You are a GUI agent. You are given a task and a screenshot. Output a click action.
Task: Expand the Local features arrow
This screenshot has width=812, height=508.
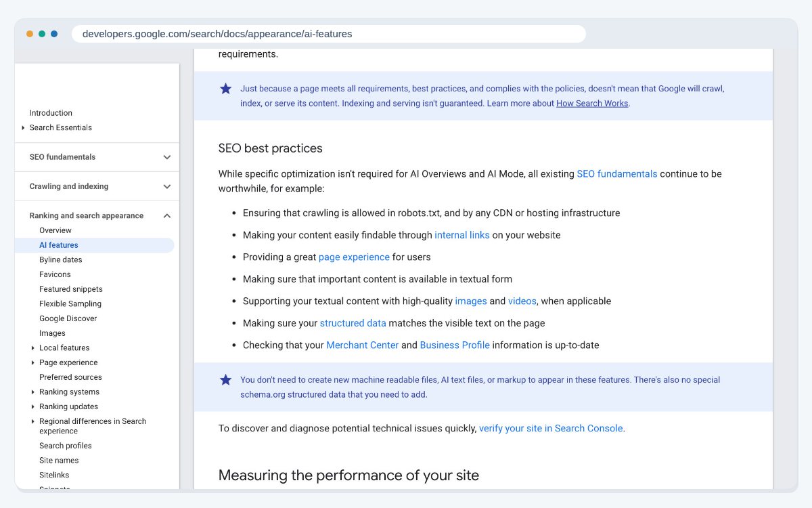pos(33,348)
